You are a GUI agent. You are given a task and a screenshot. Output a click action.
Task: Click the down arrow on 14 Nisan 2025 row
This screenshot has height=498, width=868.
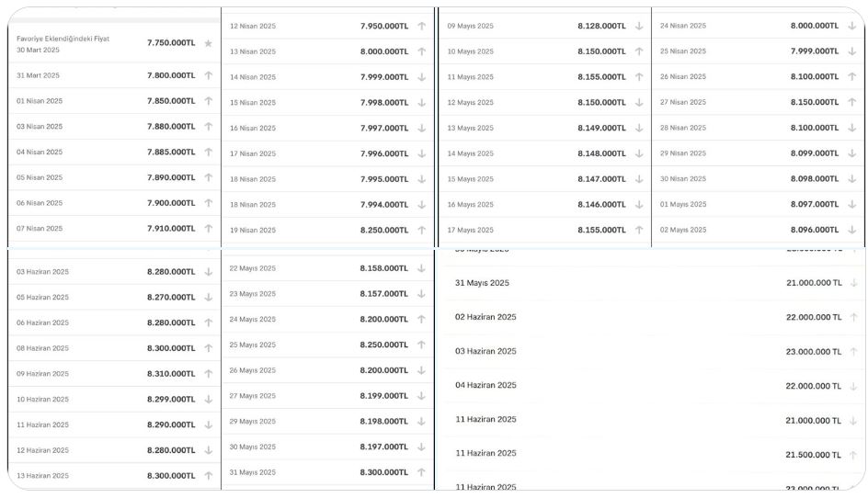[422, 77]
